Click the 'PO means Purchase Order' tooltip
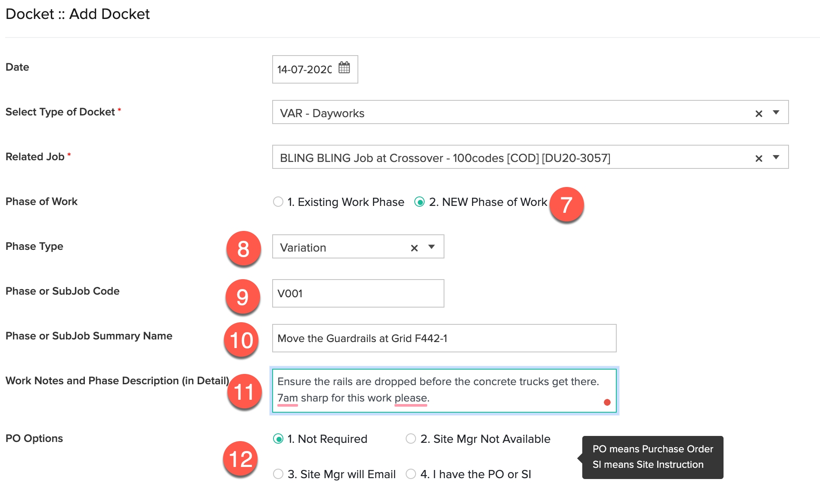This screenshot has width=820, height=504. [x=652, y=457]
